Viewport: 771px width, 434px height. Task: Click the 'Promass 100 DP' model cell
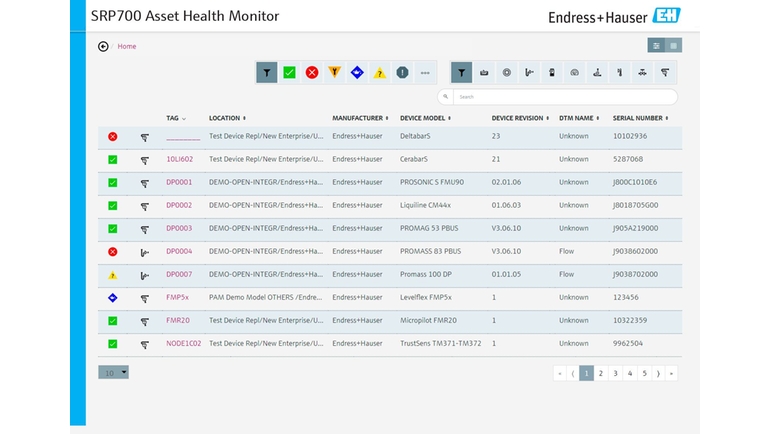(x=426, y=274)
